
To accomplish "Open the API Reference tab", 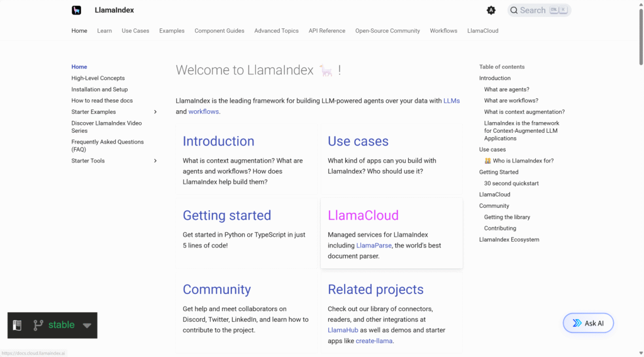I will click(327, 31).
